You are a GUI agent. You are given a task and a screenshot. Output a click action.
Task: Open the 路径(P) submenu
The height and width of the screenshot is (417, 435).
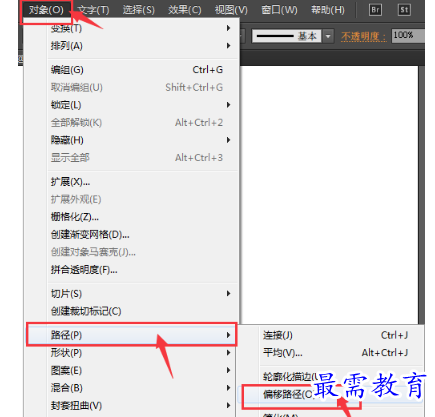[132, 335]
